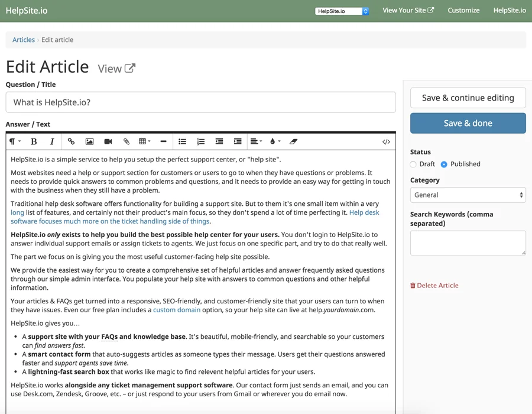Open the text alignment dropdown

coord(255,141)
